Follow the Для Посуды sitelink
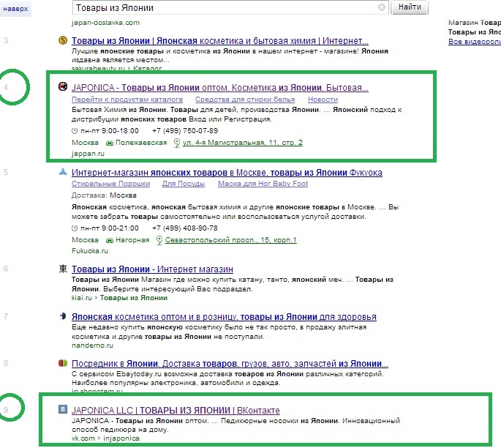The height and width of the screenshot is (448, 501). coord(184,184)
